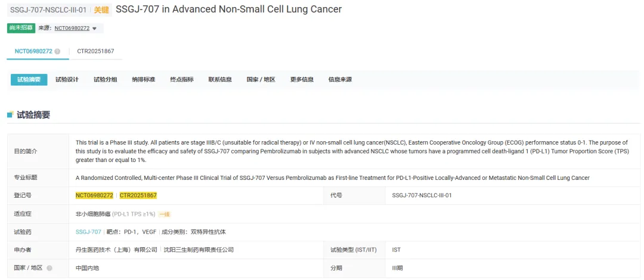
Task: Select the 国家 / 地区 navigation tab
Action: (x=261, y=80)
